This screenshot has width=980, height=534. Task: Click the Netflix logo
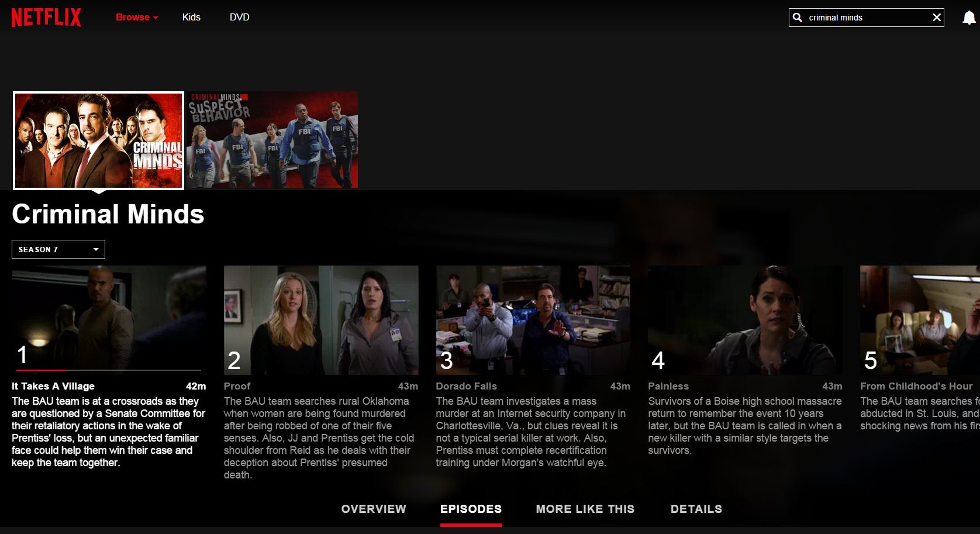(46, 18)
